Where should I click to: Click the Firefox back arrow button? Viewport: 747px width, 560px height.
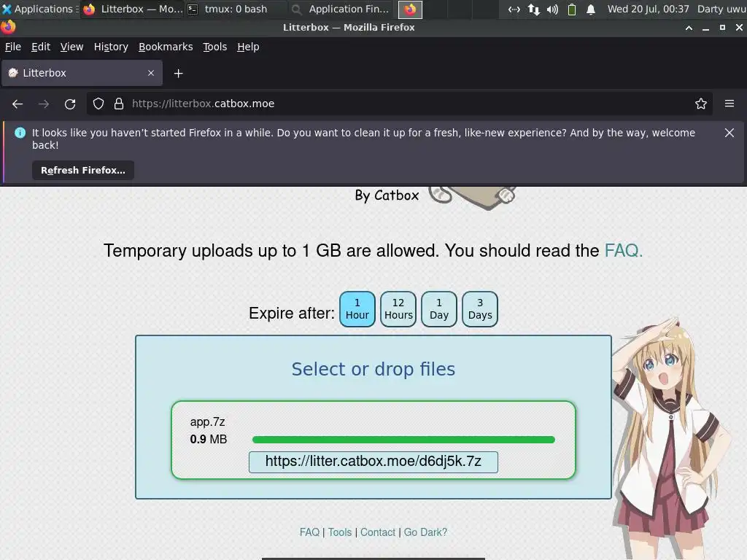(18, 104)
